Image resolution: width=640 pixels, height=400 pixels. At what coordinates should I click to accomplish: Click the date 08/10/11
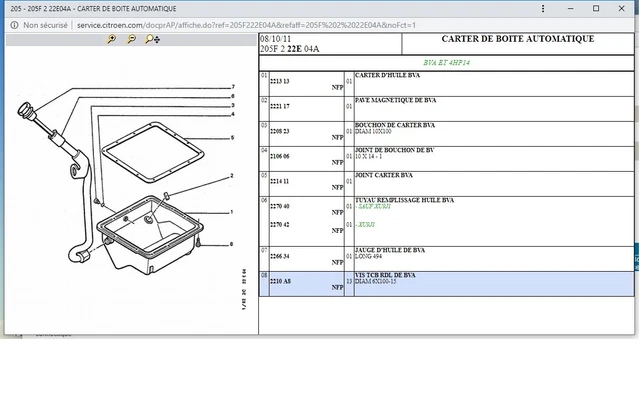click(x=276, y=39)
